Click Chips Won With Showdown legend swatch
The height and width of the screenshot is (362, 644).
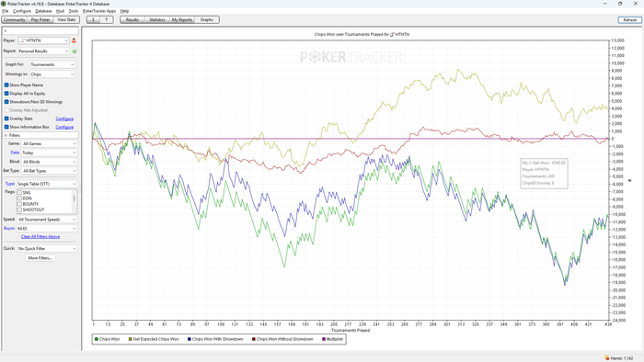(x=190, y=339)
